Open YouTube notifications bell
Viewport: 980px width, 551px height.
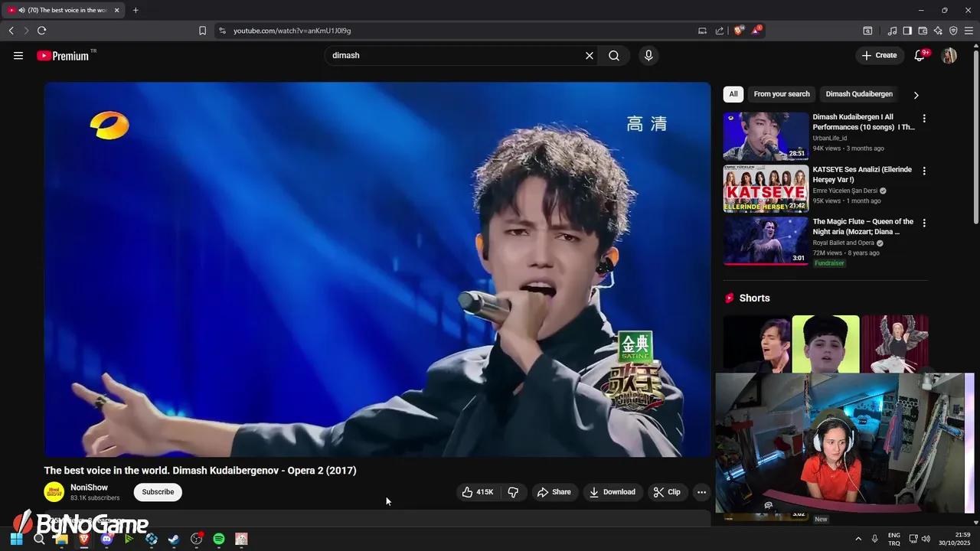pos(920,55)
